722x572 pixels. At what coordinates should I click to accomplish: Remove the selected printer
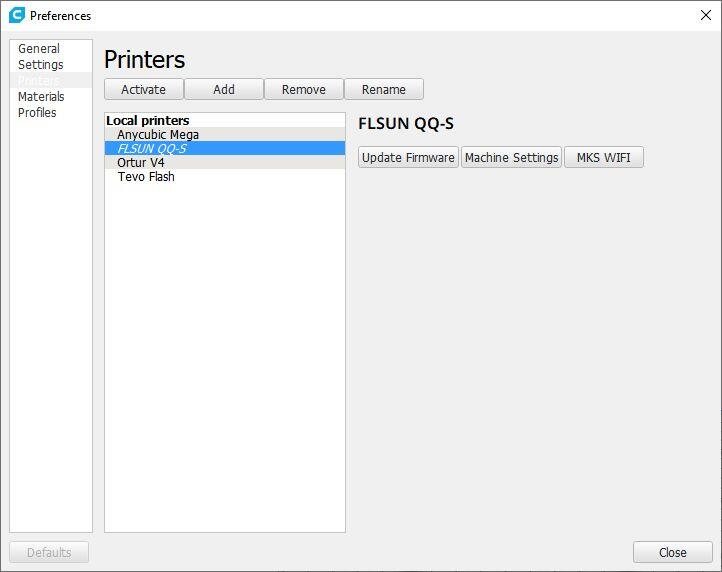pos(303,89)
